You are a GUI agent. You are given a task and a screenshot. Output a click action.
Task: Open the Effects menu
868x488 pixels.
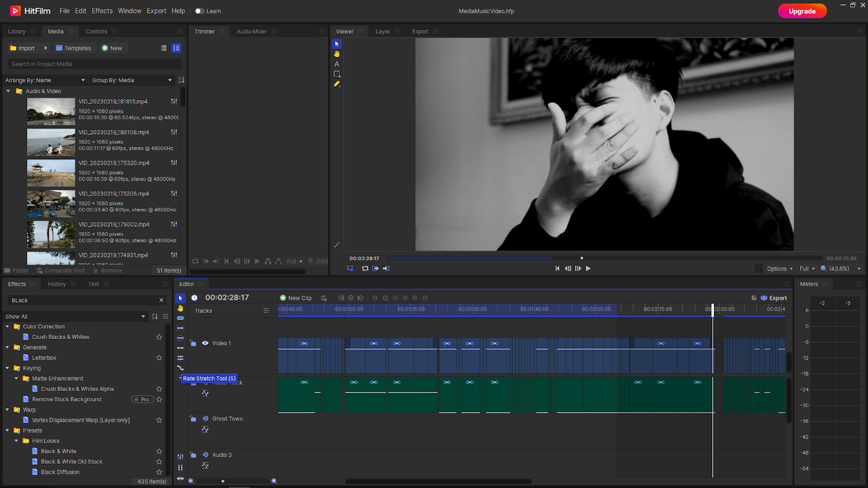click(102, 11)
